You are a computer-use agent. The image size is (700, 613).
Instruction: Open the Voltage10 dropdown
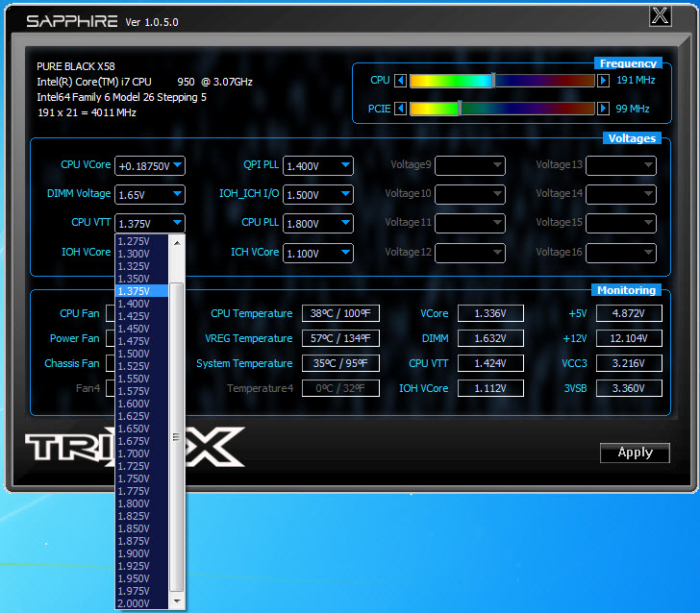[x=470, y=195]
